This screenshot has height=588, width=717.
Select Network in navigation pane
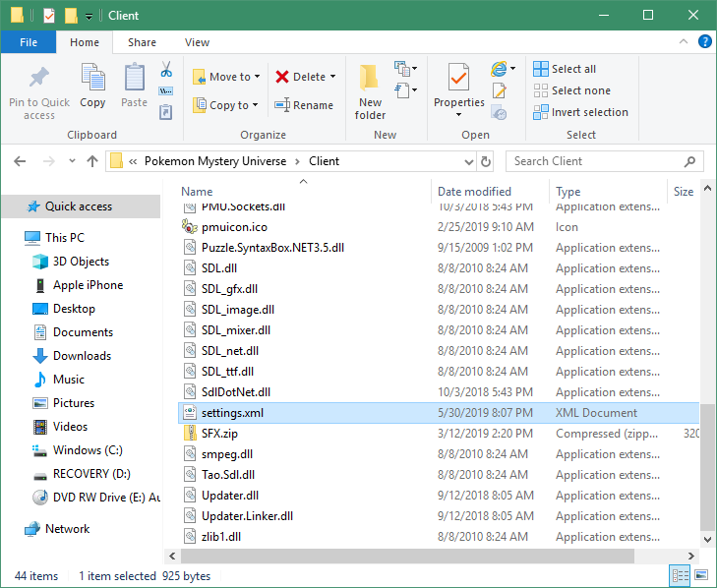67,529
